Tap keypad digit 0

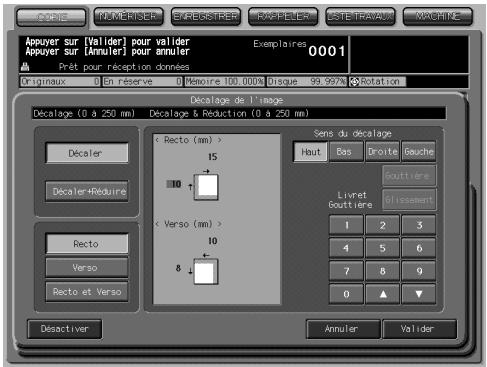(x=346, y=294)
